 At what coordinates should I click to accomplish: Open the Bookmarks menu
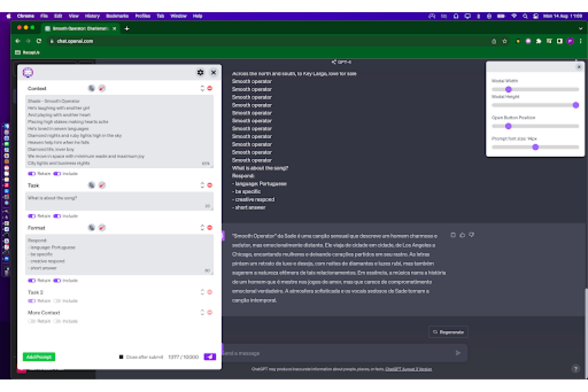pos(117,16)
